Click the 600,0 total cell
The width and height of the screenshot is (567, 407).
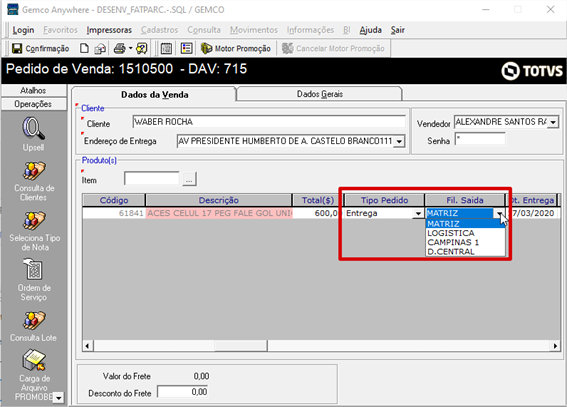tap(317, 213)
